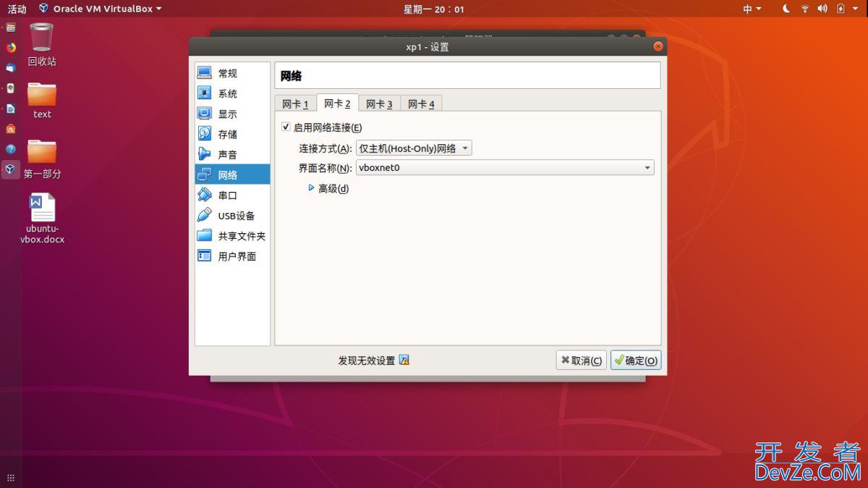Viewport: 868px width, 488px height.
Task: Switch to the 网卡 4 tab
Action: click(421, 104)
